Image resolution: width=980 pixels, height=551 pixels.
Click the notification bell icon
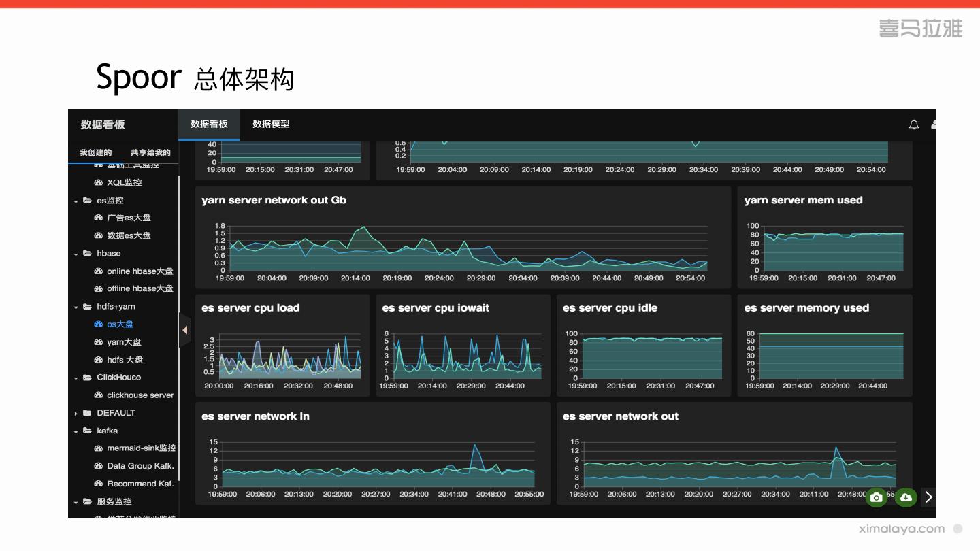click(x=914, y=124)
